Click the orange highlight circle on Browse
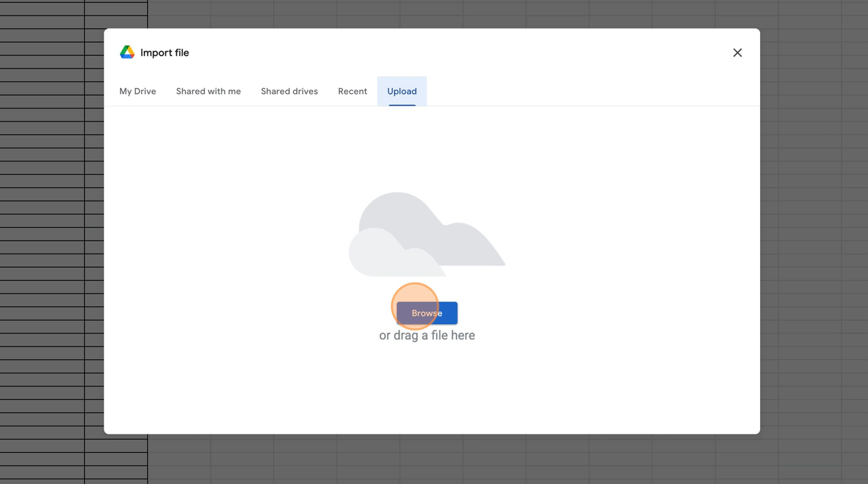 click(414, 306)
